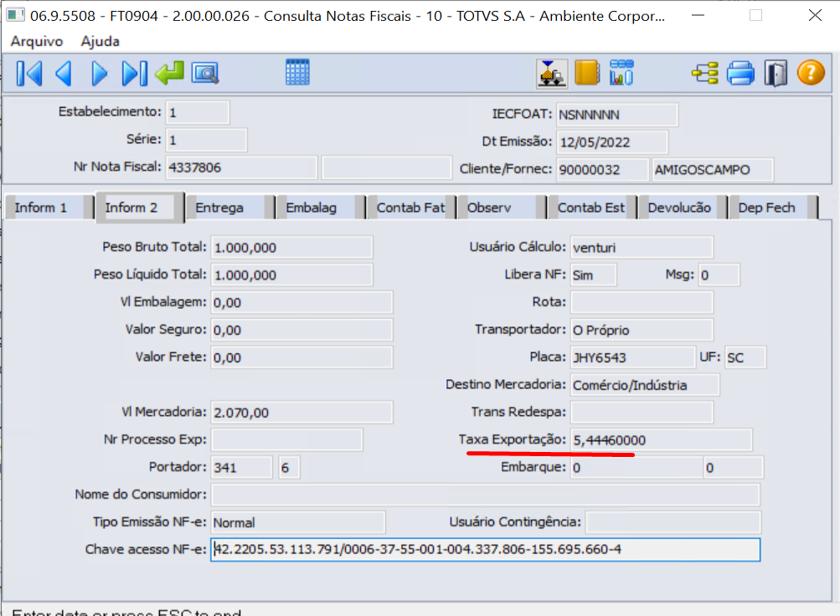The width and height of the screenshot is (840, 616).
Task: Click the Tipo Emissão NF-e field Normal
Action: pyautogui.click(x=298, y=522)
